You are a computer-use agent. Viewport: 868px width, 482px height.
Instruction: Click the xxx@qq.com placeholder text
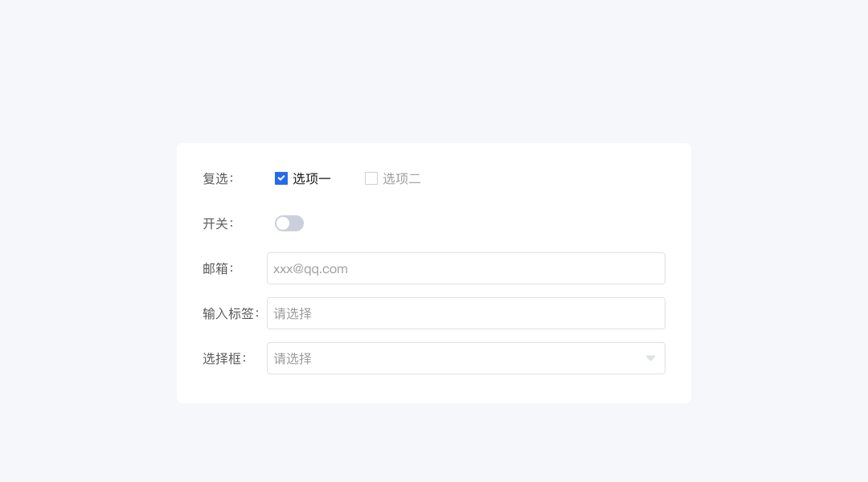[x=310, y=268]
